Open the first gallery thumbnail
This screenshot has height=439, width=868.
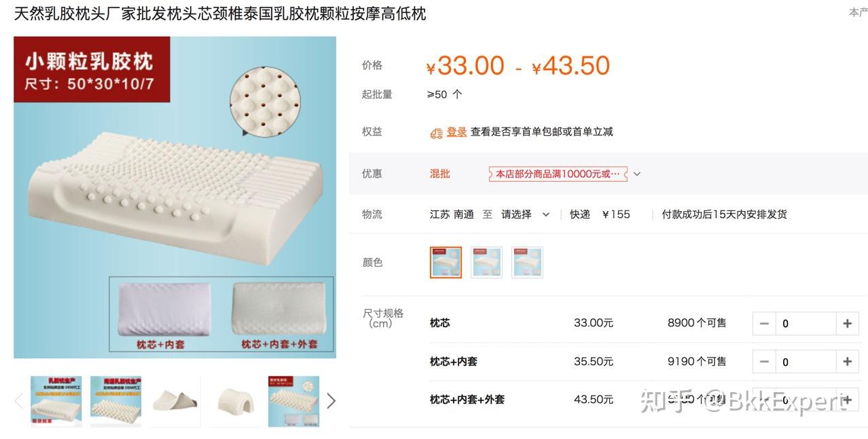(x=56, y=401)
